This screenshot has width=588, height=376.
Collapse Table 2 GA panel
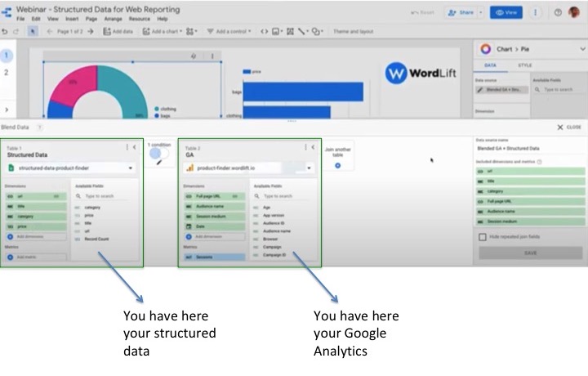coord(313,147)
